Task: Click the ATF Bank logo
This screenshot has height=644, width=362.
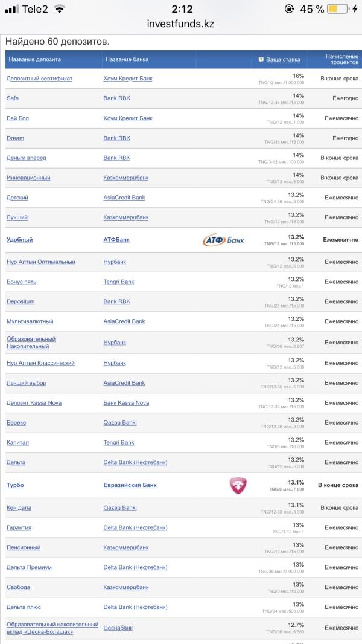Action: point(223,240)
